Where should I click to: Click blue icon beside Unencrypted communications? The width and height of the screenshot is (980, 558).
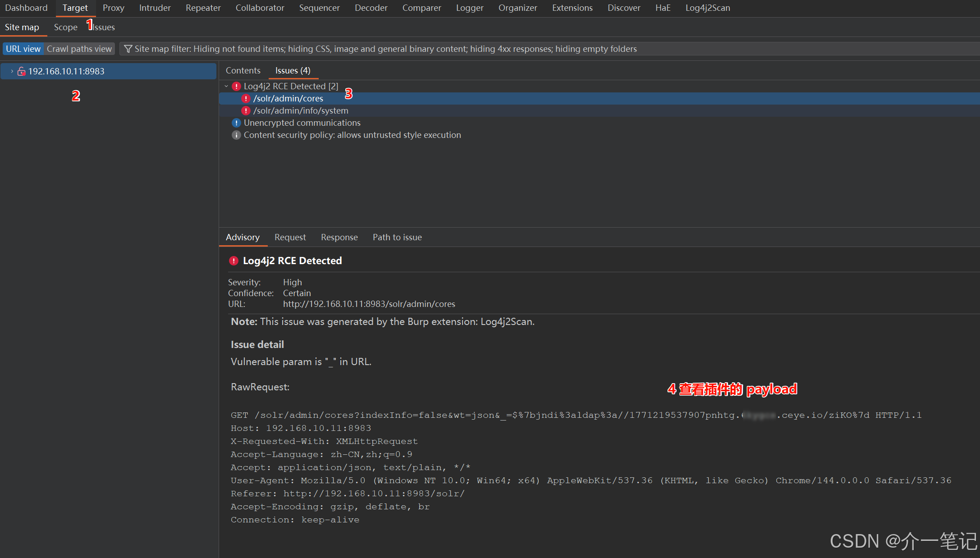click(x=236, y=123)
